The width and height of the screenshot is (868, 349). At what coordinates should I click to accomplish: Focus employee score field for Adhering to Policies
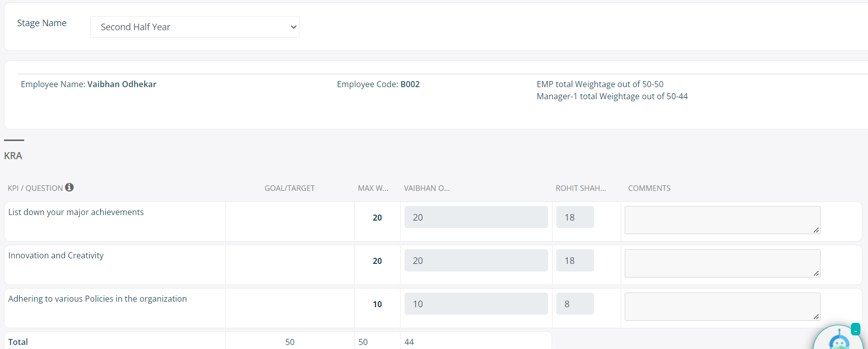[476, 304]
